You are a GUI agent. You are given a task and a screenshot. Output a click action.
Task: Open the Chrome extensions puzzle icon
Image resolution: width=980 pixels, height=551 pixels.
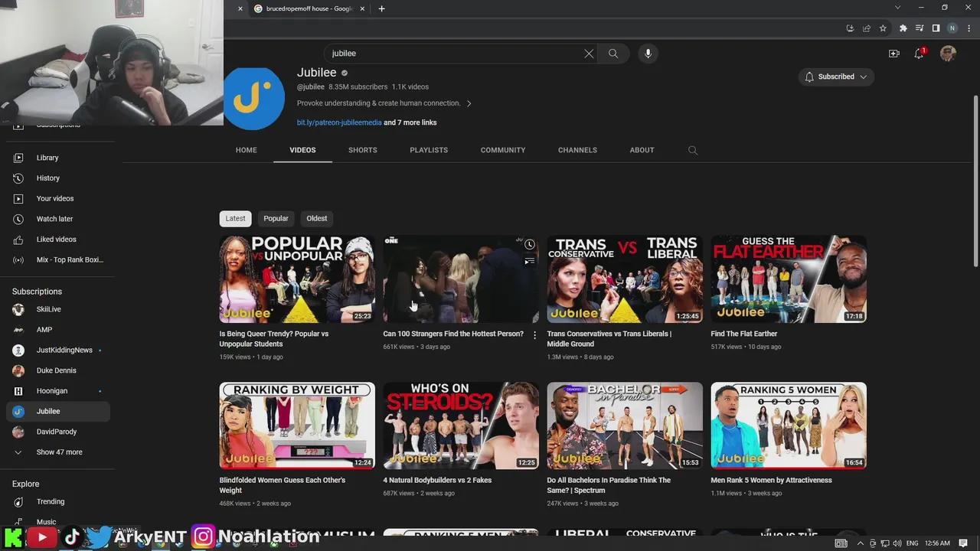coord(903,28)
